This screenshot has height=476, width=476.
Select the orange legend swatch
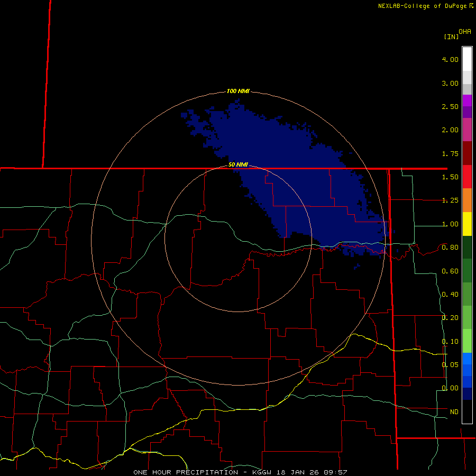[467, 200]
